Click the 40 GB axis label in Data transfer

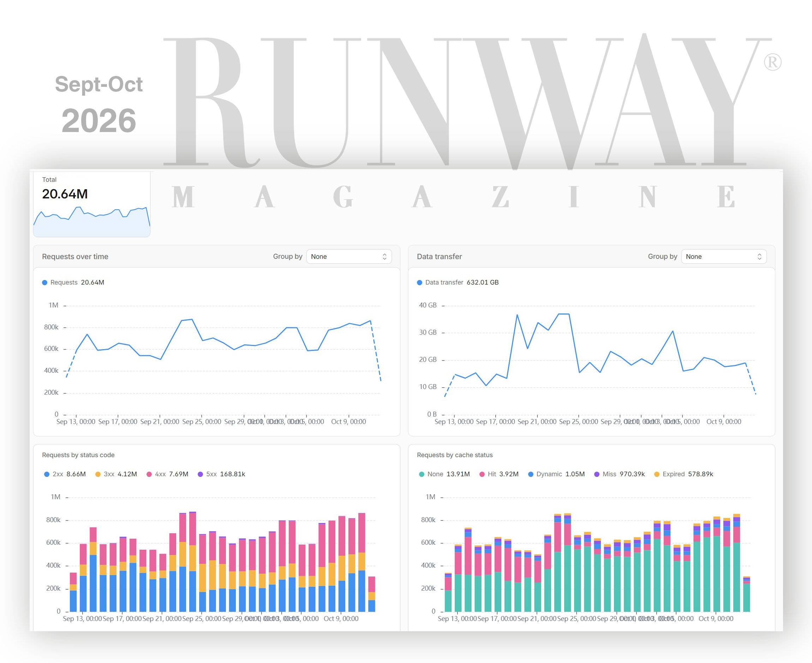tap(428, 305)
